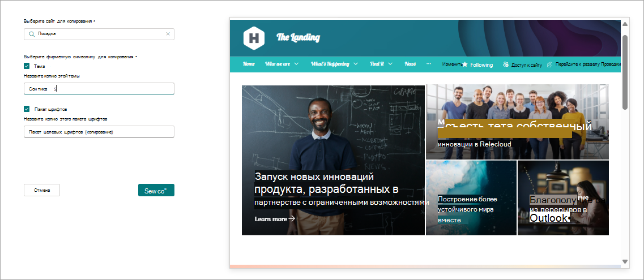Screen dimensions: 644x280
Task: Click the Following star icon
Action: 465,64
